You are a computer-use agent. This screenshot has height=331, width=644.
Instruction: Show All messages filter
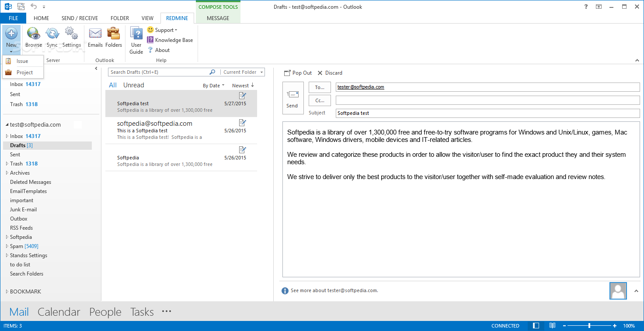tap(113, 85)
